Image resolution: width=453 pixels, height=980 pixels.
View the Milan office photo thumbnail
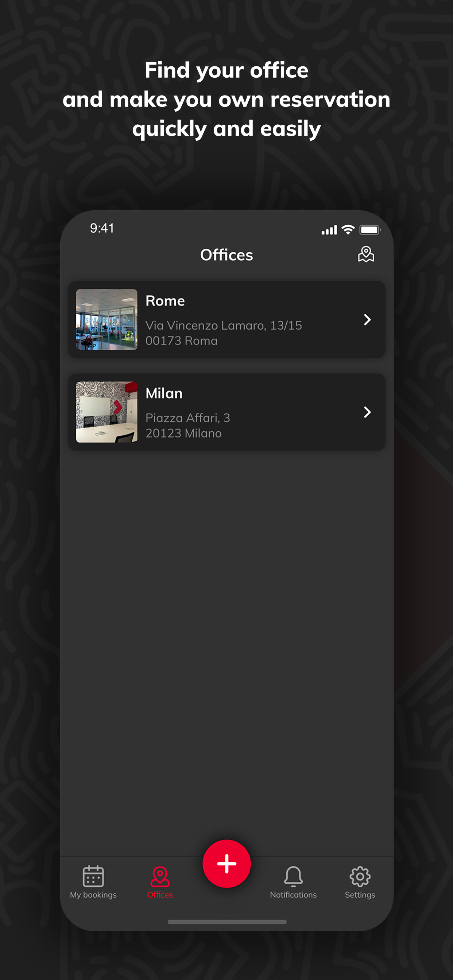tap(107, 412)
